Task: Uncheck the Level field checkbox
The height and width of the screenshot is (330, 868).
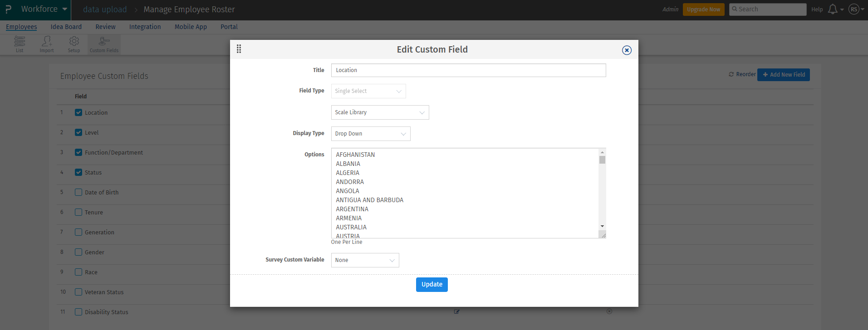Action: [x=78, y=132]
